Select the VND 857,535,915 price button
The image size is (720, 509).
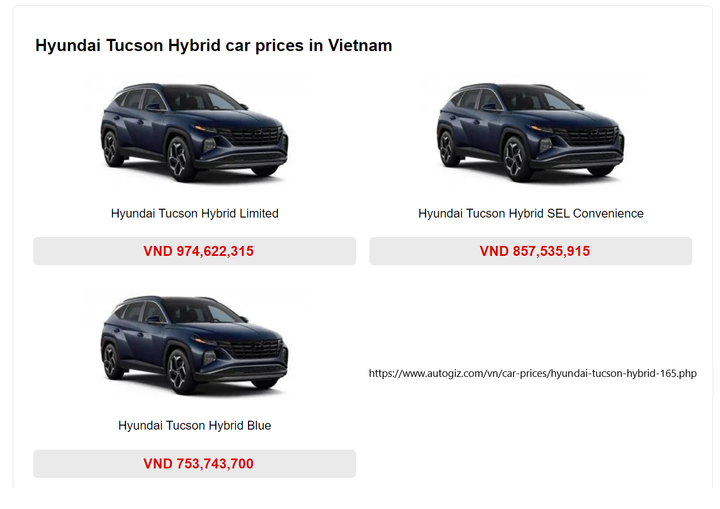[x=531, y=251]
